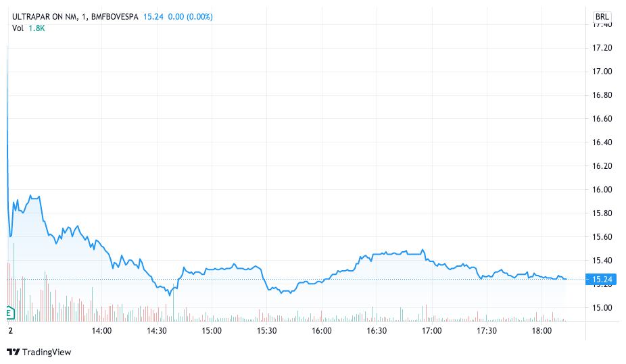Click the 16:30 time axis label
Image resolution: width=626 pixels, height=364 pixels.
[x=377, y=331]
